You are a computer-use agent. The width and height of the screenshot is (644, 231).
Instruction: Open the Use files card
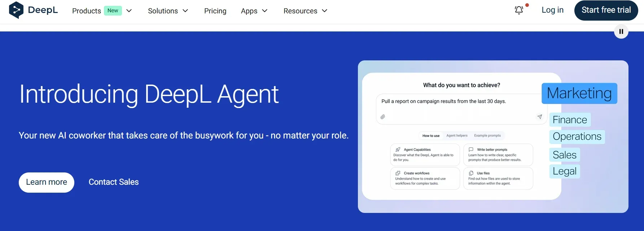498,178
